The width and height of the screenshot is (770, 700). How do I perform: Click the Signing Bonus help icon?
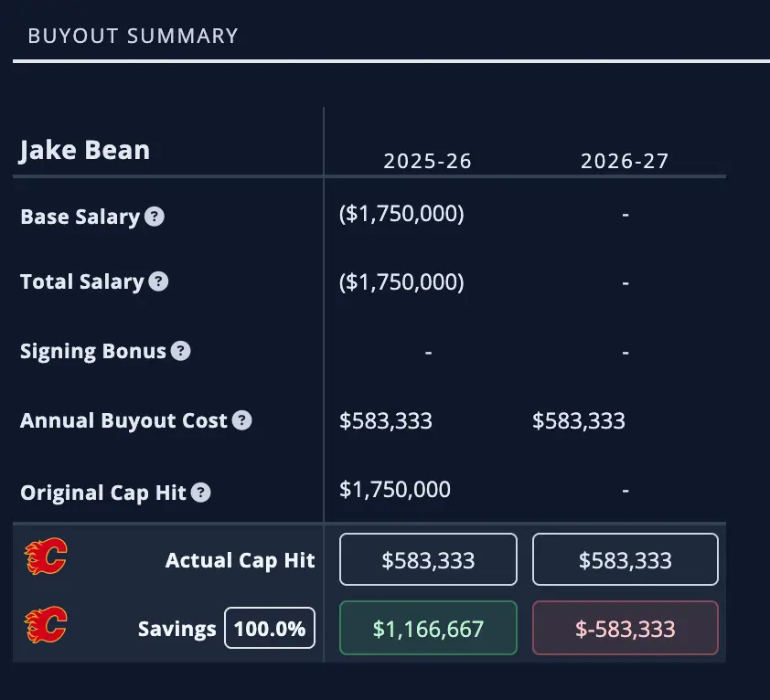[x=181, y=351]
